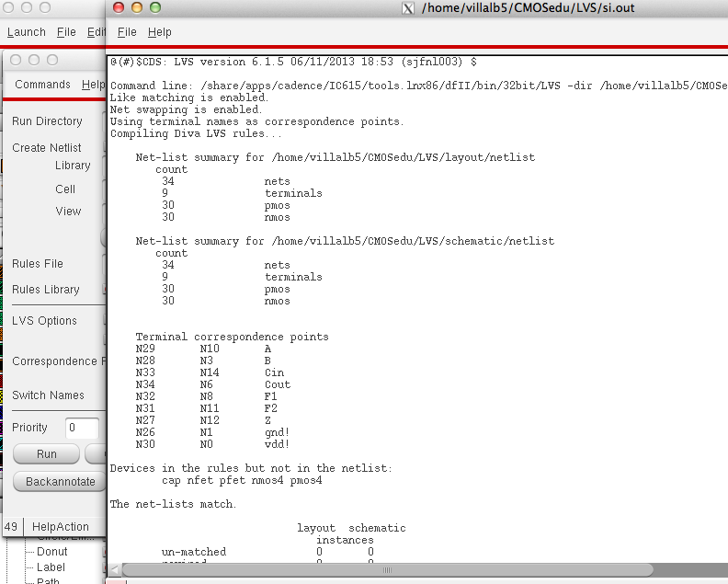The width and height of the screenshot is (728, 584).
Task: Open File menu in si.out window
Action: pyautogui.click(x=127, y=32)
